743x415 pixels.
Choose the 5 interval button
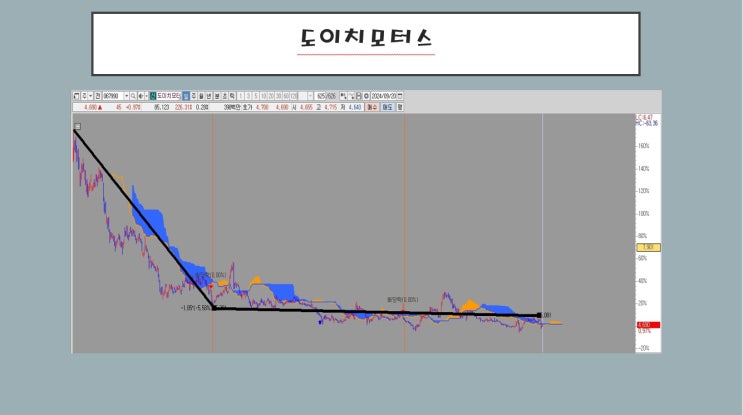256,96
